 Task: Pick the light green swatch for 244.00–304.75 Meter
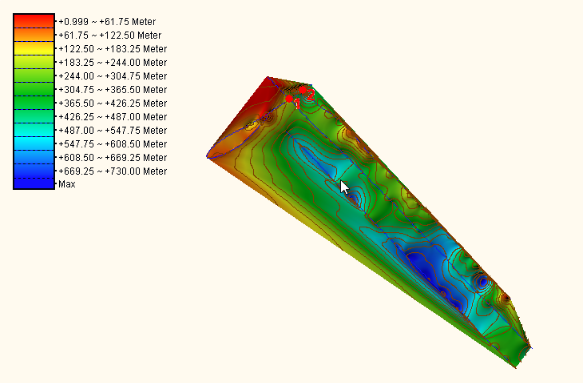[34, 75]
